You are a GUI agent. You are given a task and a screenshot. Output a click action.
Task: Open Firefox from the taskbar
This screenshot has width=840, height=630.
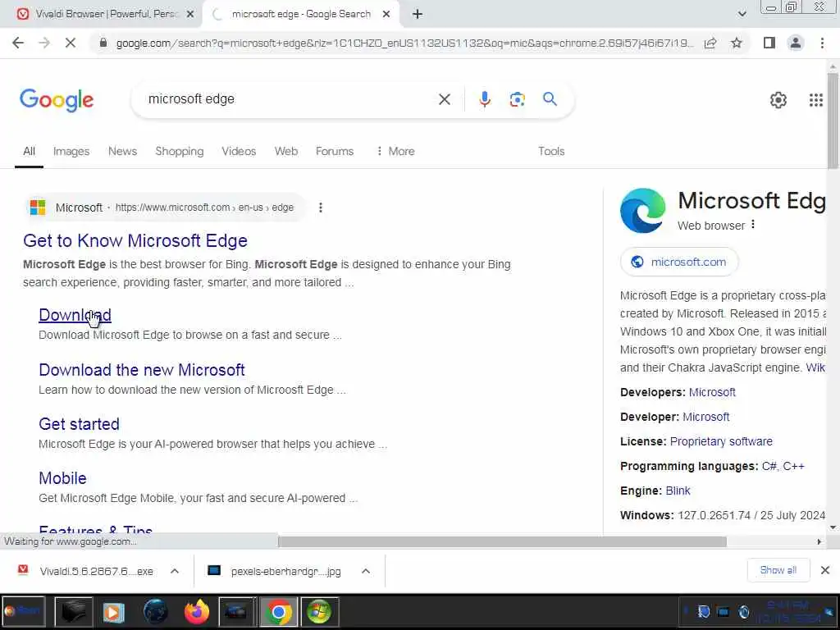click(197, 611)
